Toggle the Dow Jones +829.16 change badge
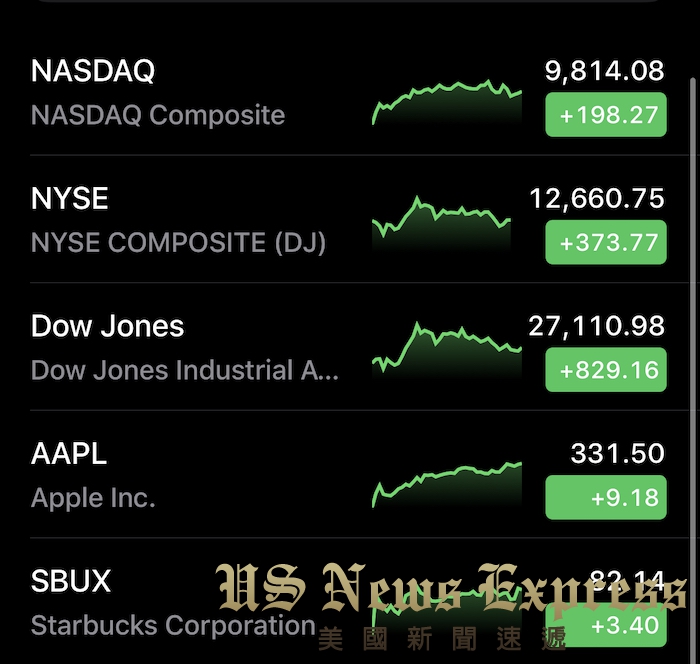Screen dimensions: 700x664 tap(606, 370)
